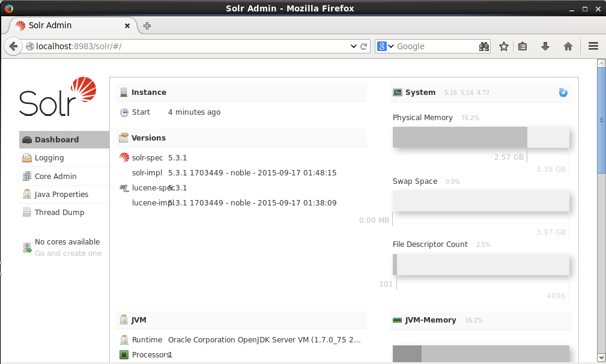Click the 16.2% JVM-Memory value
Viewport: 606px width, 364px height.
click(x=474, y=320)
